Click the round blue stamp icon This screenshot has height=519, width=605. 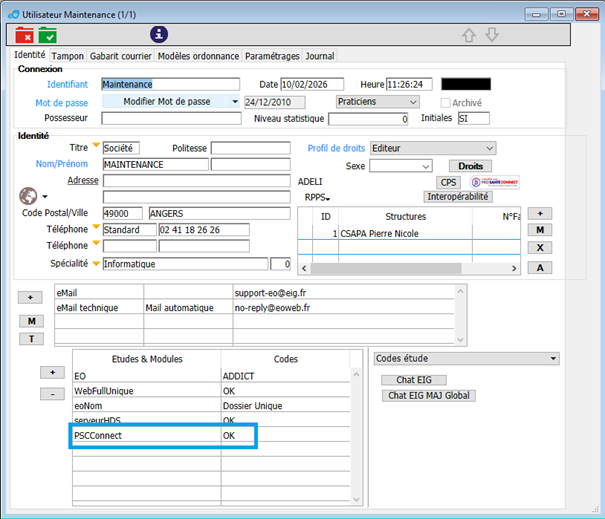click(159, 34)
